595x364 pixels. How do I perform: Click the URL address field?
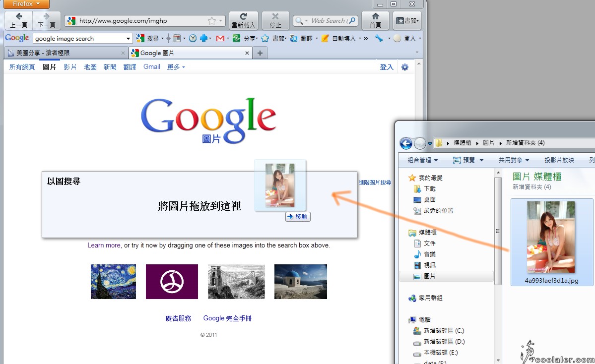tap(145, 21)
